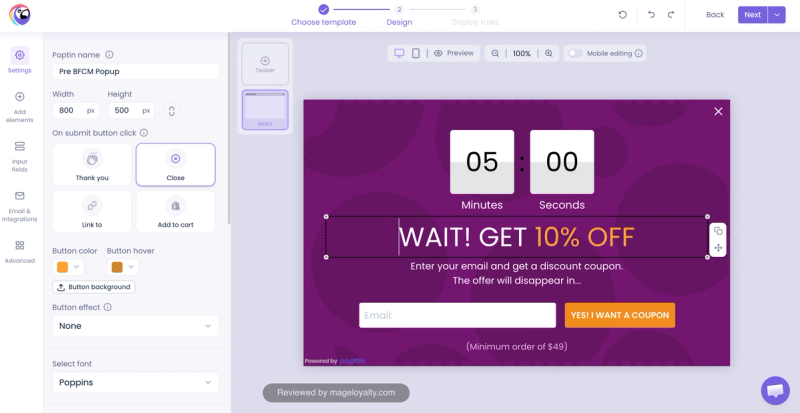Select Link to submit action

[x=92, y=211]
